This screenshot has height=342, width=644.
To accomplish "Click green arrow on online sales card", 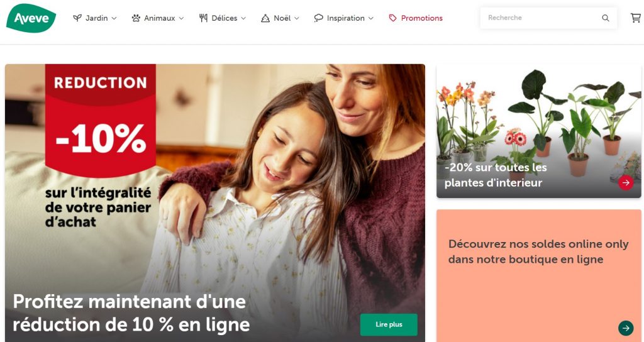I will click(626, 328).
